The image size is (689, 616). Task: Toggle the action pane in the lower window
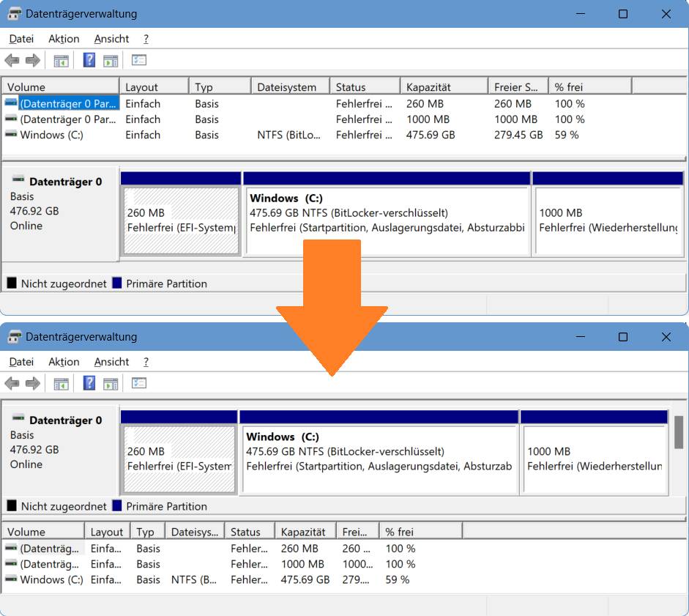click(112, 383)
